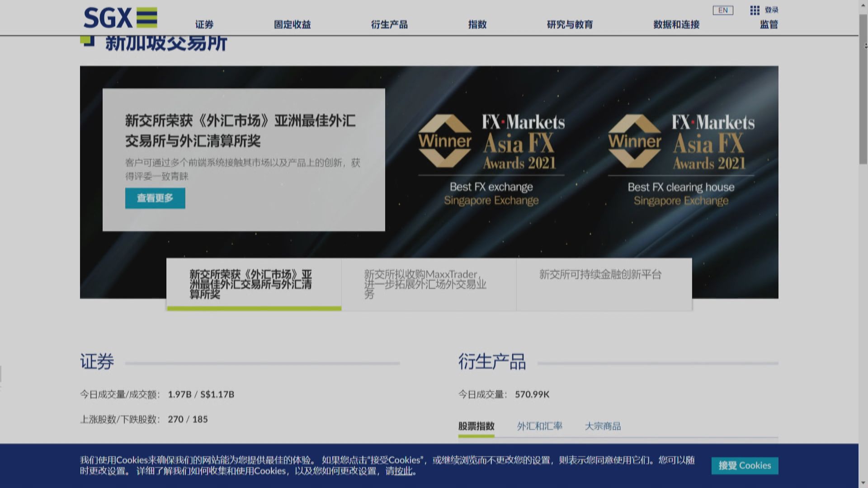Open the 数据和连接 menu
868x488 pixels.
[676, 25]
